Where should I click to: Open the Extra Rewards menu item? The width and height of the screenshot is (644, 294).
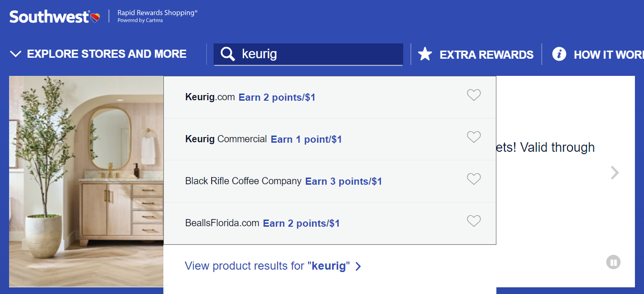pyautogui.click(x=486, y=54)
